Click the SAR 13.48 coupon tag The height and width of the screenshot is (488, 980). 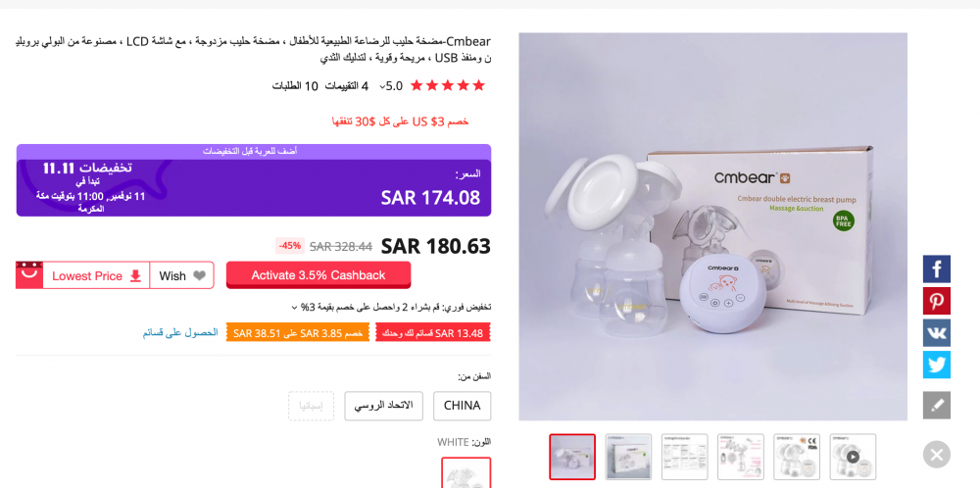point(432,333)
